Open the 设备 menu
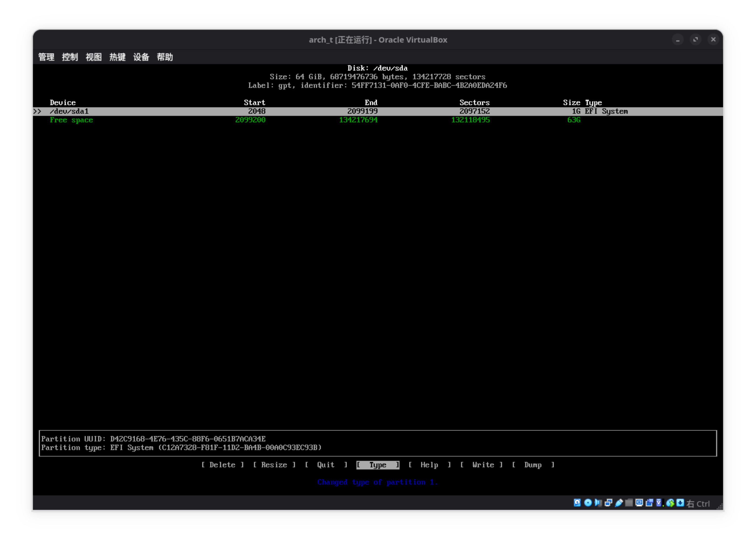 (141, 57)
